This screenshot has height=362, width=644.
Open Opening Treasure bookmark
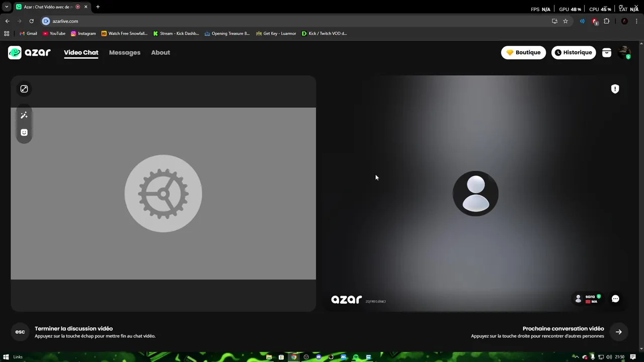coord(227,34)
